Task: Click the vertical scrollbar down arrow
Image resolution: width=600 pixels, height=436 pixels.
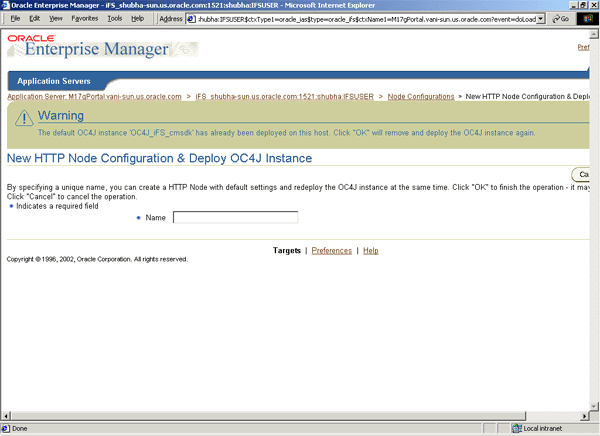Action: click(594, 406)
